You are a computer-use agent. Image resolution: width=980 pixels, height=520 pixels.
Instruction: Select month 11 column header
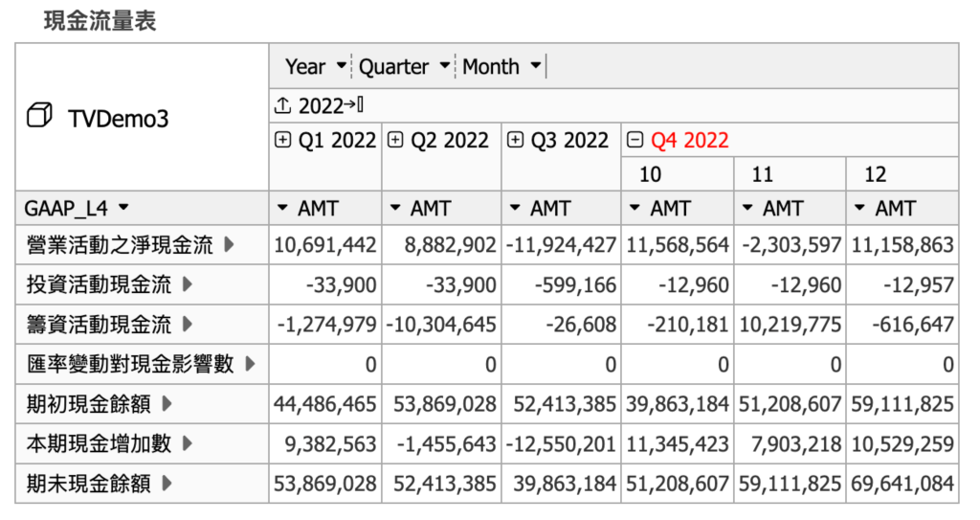coord(764,174)
